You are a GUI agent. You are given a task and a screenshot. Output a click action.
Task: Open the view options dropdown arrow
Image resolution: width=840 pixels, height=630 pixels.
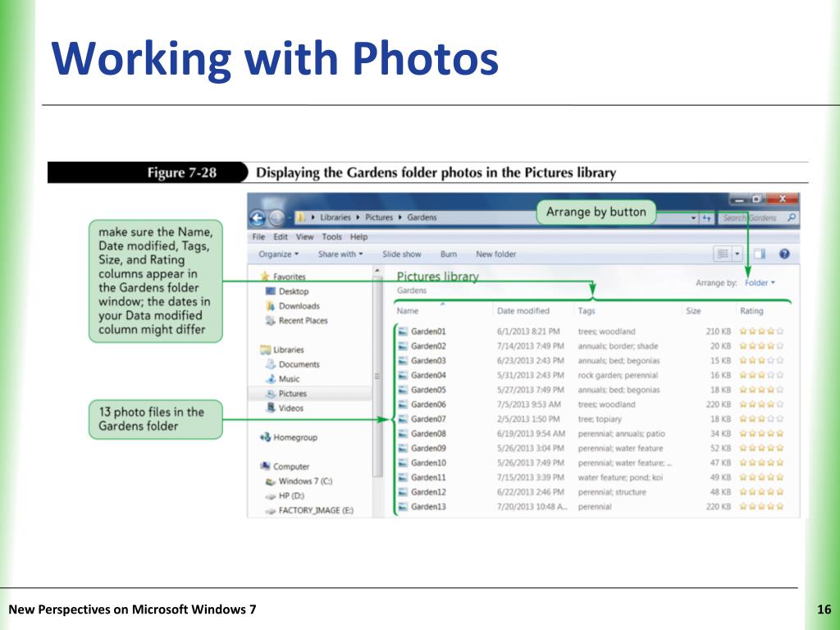coord(737,254)
